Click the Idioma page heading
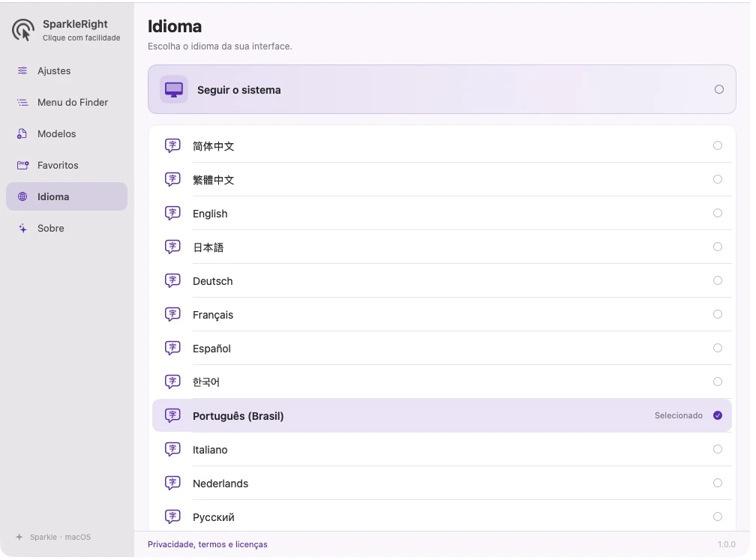 click(175, 26)
